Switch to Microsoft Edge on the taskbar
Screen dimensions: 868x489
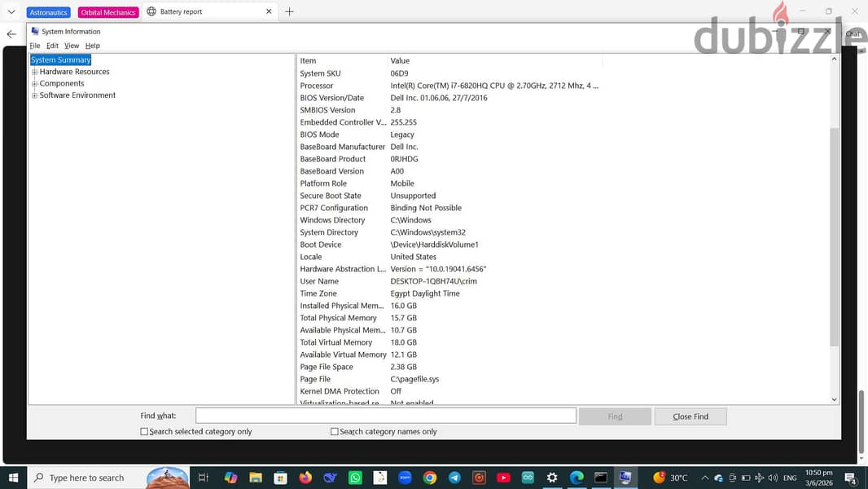click(576, 478)
